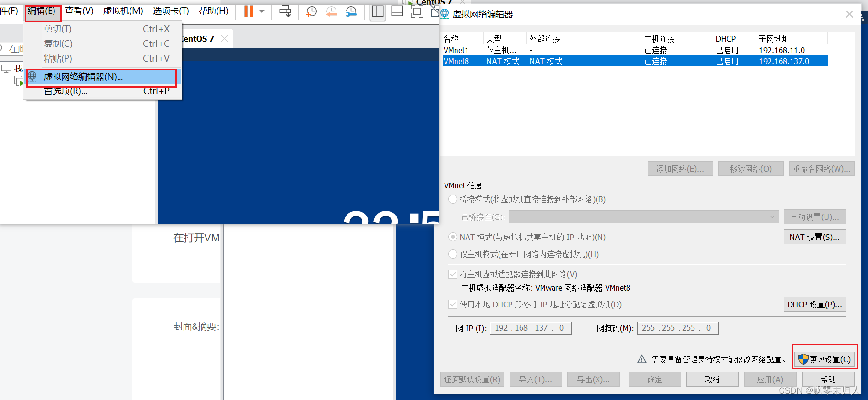Click the 外部连接 column header
Viewport: 868px width, 400px height.
pos(584,39)
